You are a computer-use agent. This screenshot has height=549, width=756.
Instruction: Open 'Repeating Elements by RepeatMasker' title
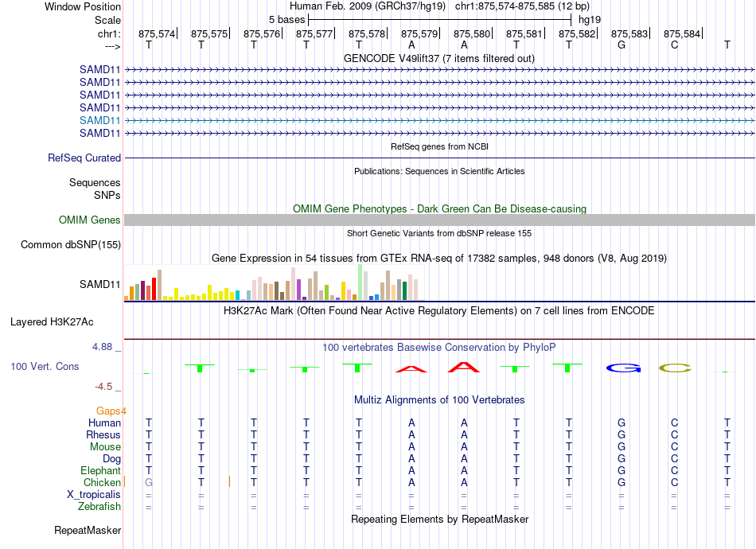[x=439, y=520]
